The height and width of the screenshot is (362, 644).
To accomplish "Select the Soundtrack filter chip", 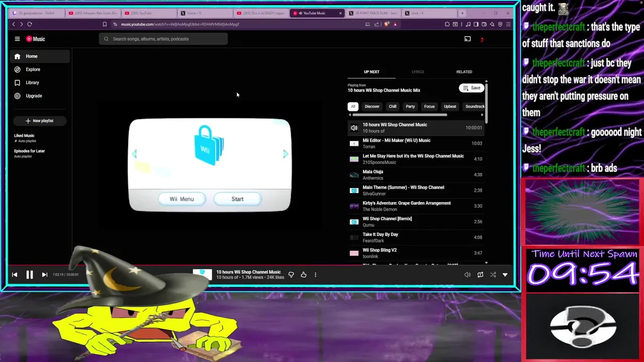I will point(474,107).
